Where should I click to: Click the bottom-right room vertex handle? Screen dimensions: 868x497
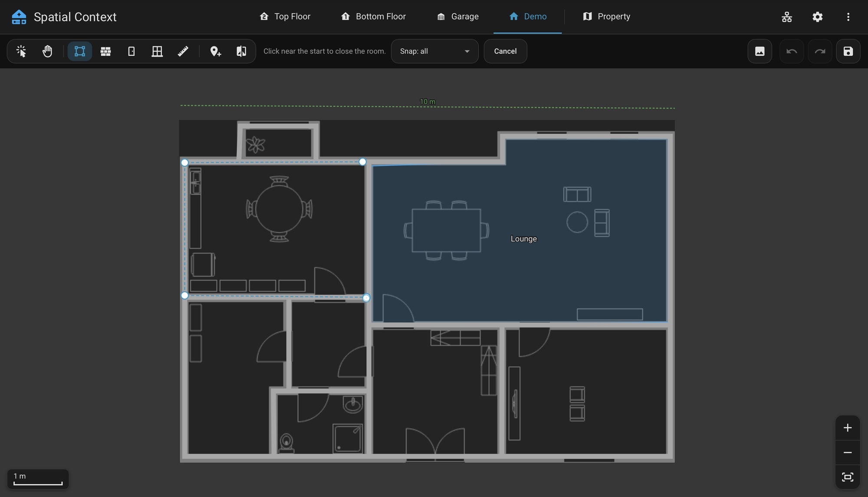366,298
